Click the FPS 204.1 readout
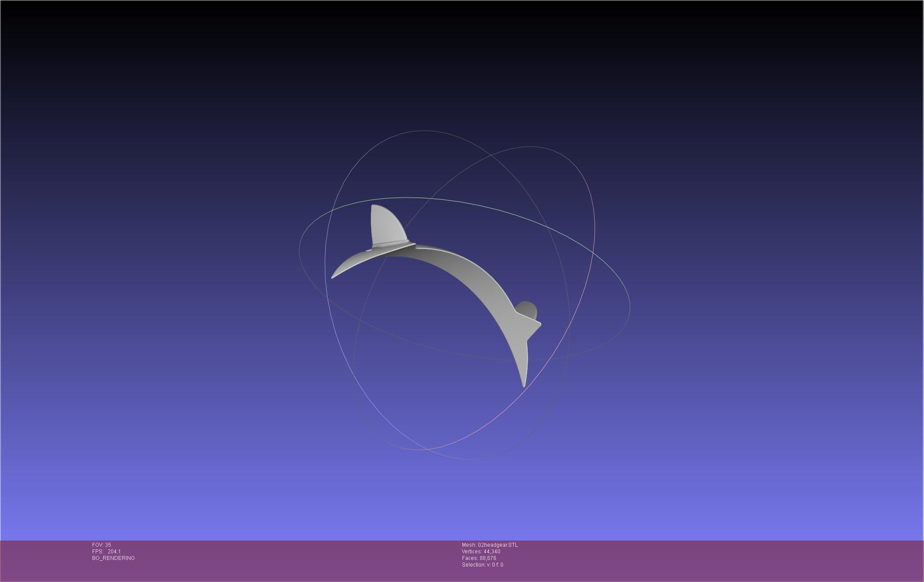Screen dimensions: 924x582 click(x=106, y=552)
